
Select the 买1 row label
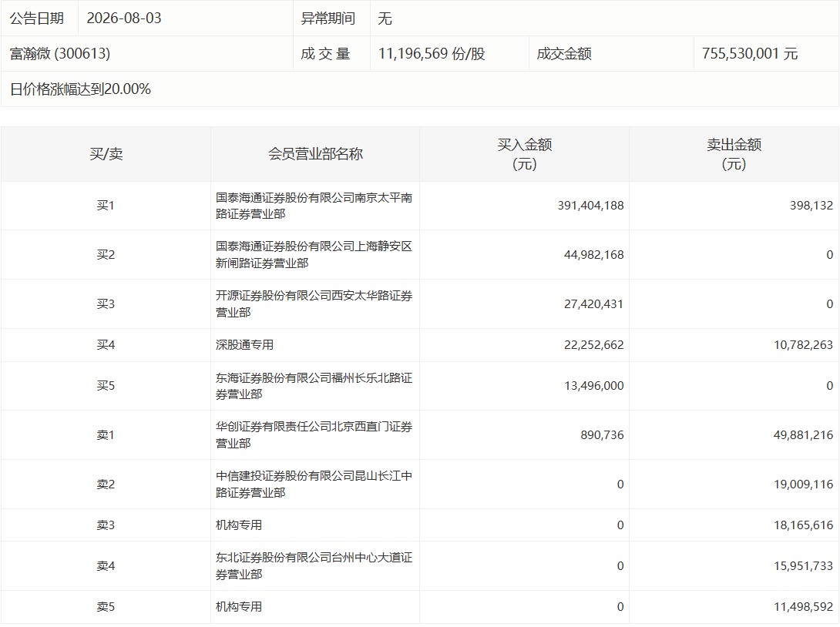[106, 206]
